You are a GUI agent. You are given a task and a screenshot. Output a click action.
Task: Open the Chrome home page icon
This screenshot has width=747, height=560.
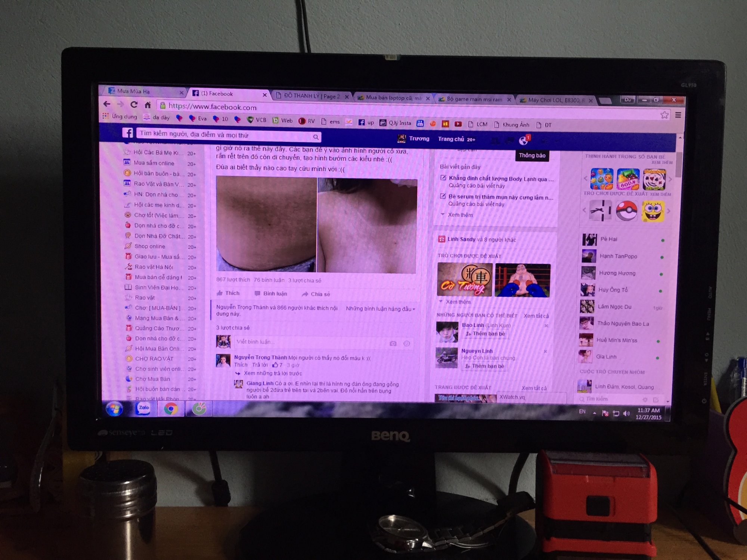pos(148,105)
